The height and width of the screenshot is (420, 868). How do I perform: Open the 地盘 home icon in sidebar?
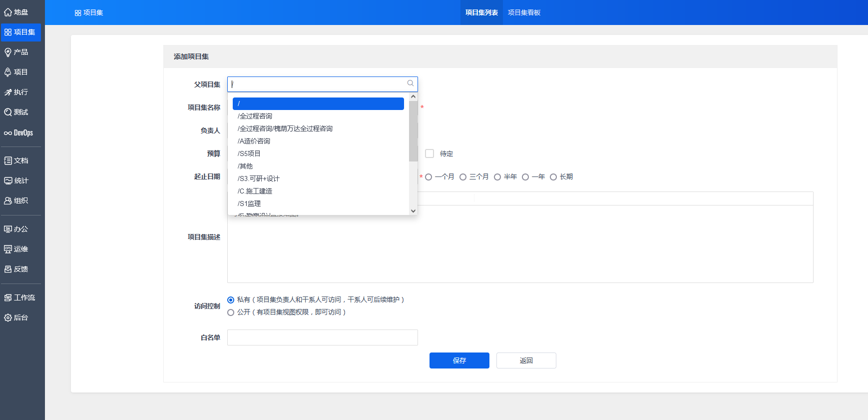pyautogui.click(x=8, y=12)
